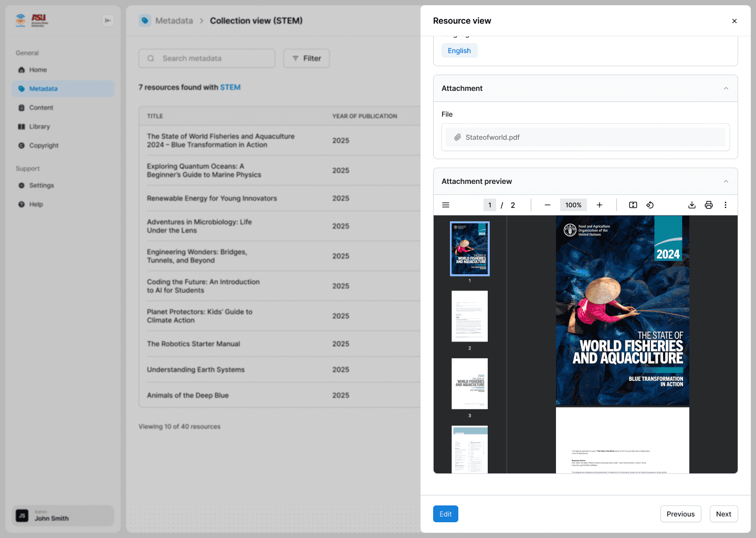Open Settings in the sidebar
756x538 pixels.
coord(63,185)
